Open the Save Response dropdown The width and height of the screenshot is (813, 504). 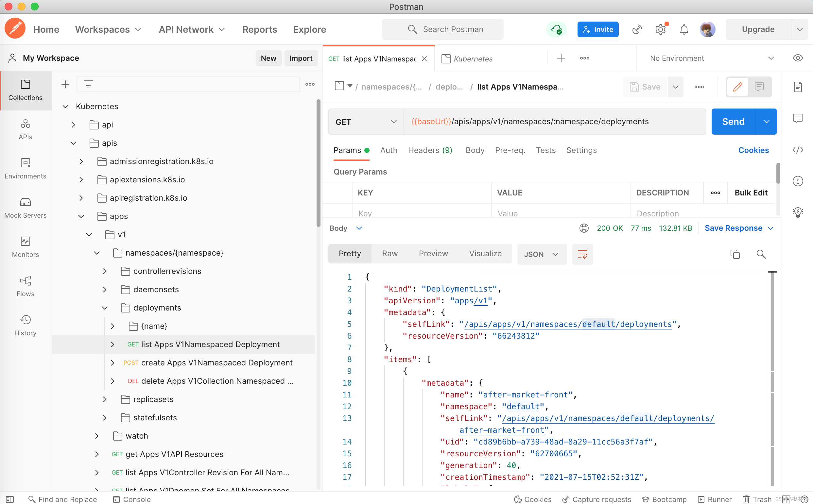[x=738, y=228]
